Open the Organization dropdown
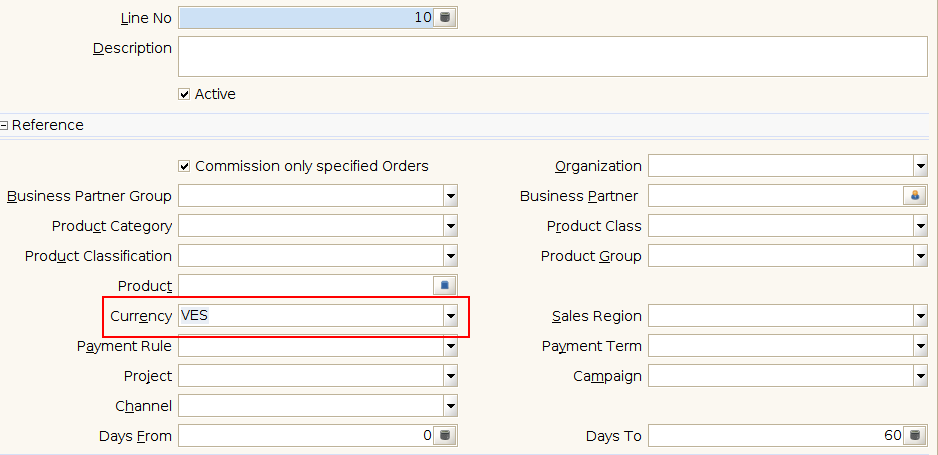Image resolution: width=938 pixels, height=455 pixels. click(x=921, y=166)
